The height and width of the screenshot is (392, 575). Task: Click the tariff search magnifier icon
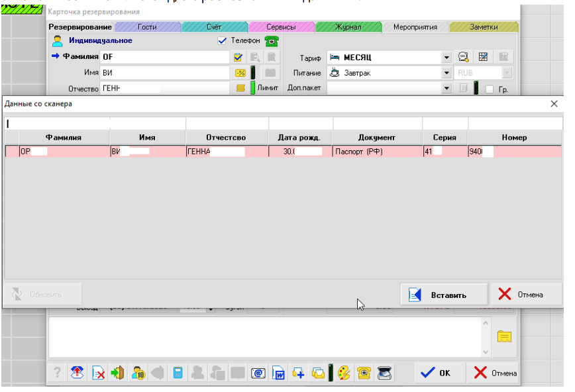click(464, 58)
